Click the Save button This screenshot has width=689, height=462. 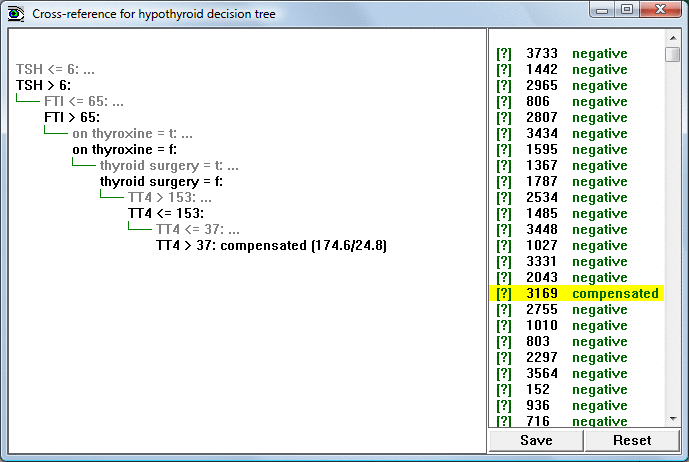pos(536,440)
